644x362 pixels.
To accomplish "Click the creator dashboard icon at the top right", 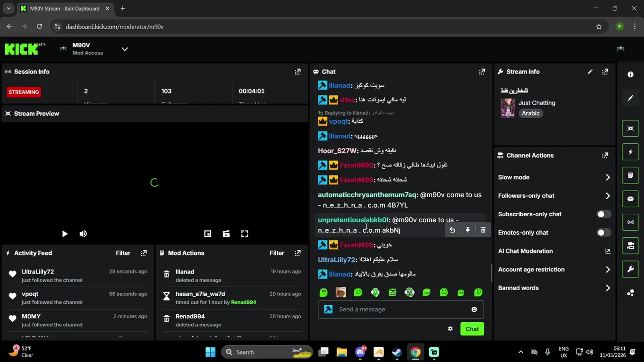I will point(620,49).
